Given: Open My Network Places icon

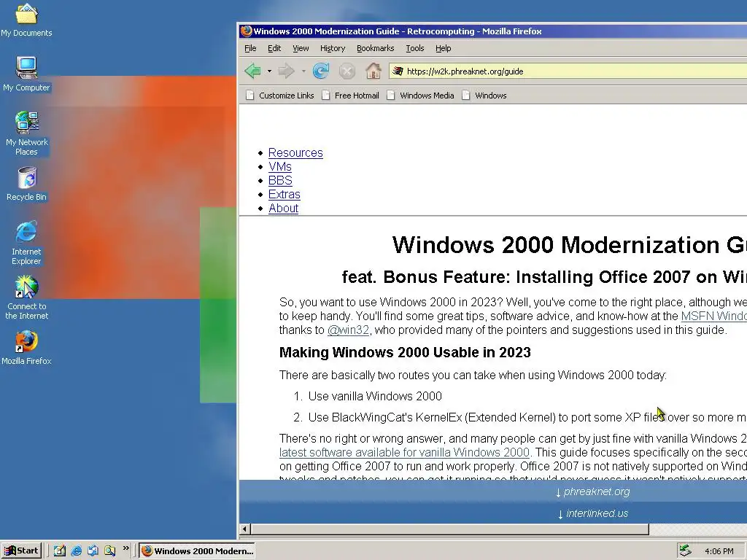Looking at the screenshot, I should [26, 133].
